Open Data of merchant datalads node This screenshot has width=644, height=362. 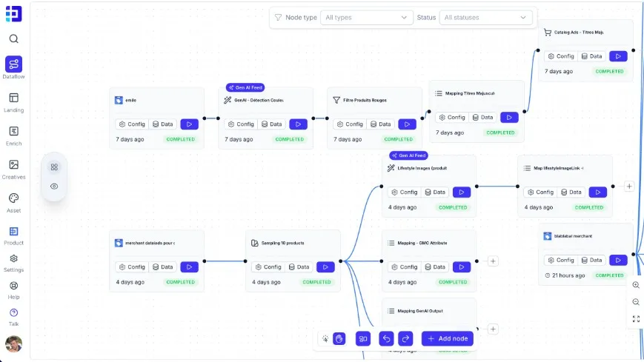click(162, 267)
